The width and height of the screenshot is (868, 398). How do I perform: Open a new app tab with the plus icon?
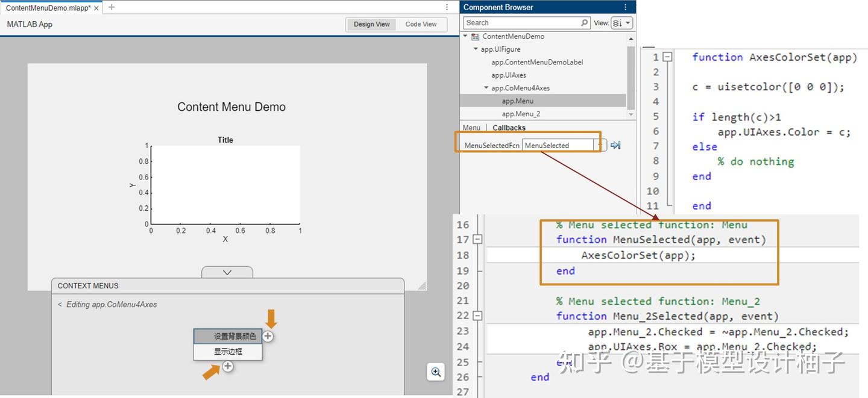[x=110, y=8]
